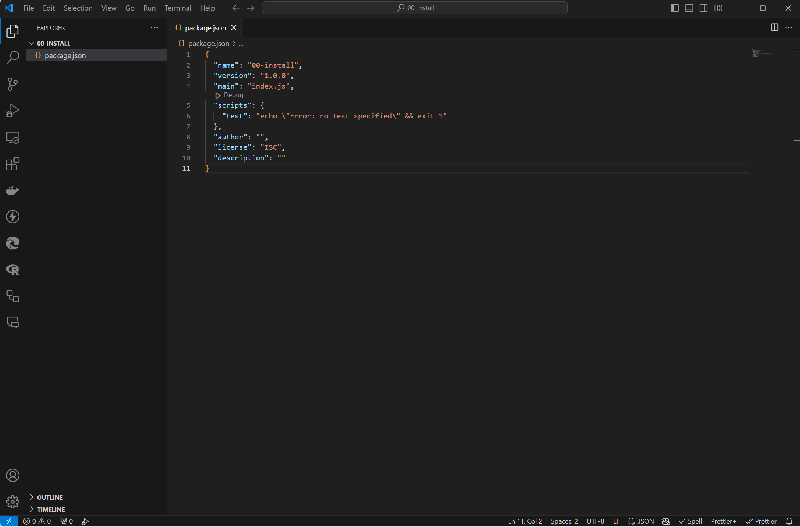This screenshot has height=527, width=800.
Task: Toggle Spell checker in status bar
Action: 690,521
